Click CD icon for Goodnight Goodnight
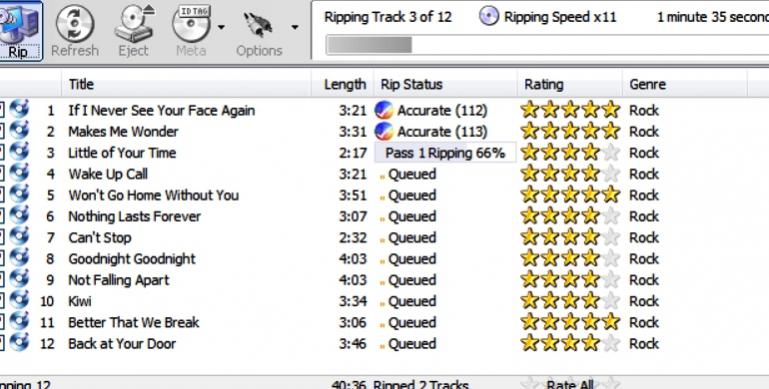 (19, 257)
